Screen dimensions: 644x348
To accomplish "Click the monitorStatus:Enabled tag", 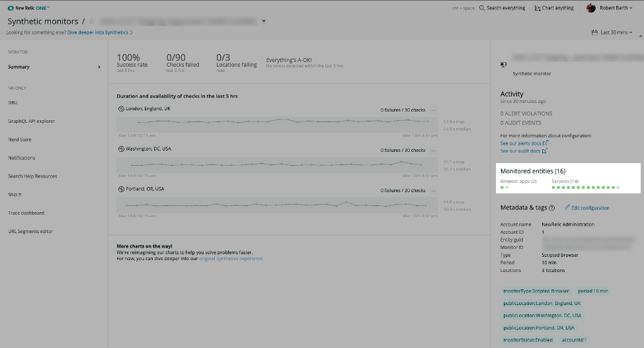I will [x=528, y=340].
